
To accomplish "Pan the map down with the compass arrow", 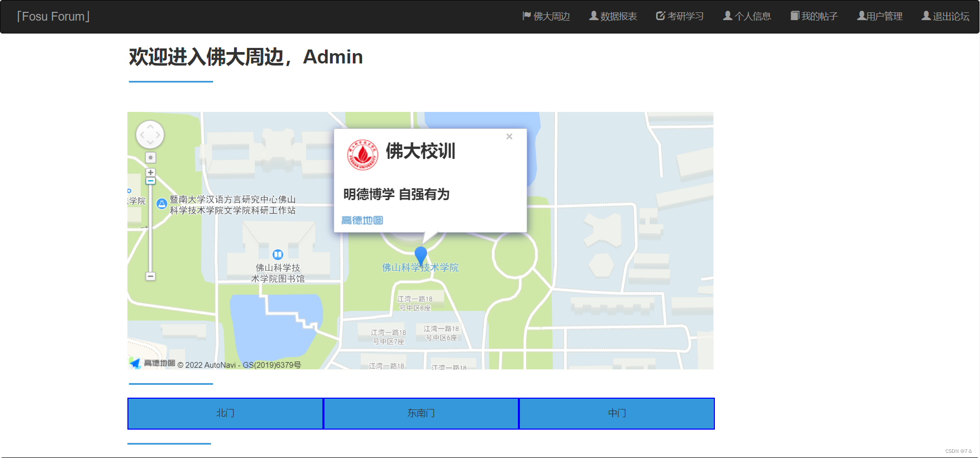I will coord(150,143).
